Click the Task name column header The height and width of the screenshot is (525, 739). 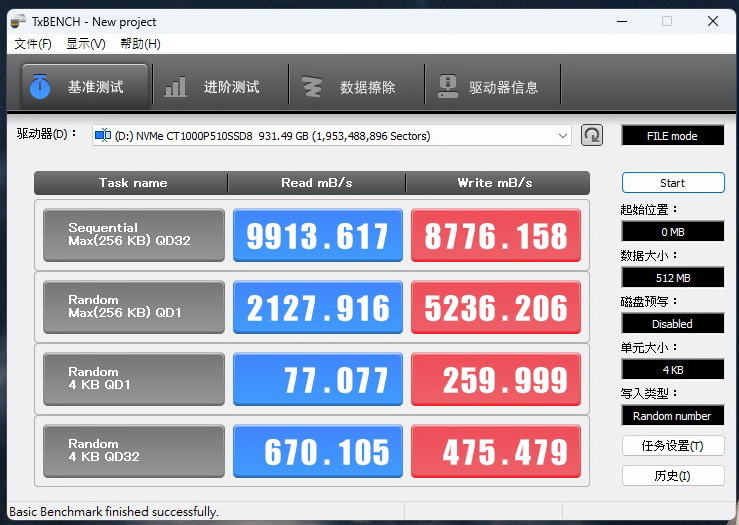(131, 183)
